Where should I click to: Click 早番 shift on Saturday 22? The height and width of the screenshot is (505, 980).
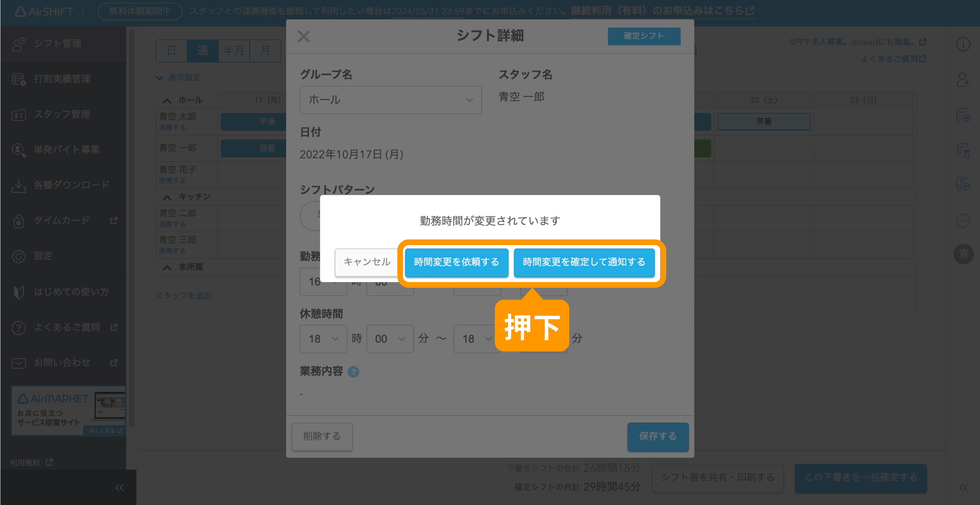point(763,122)
